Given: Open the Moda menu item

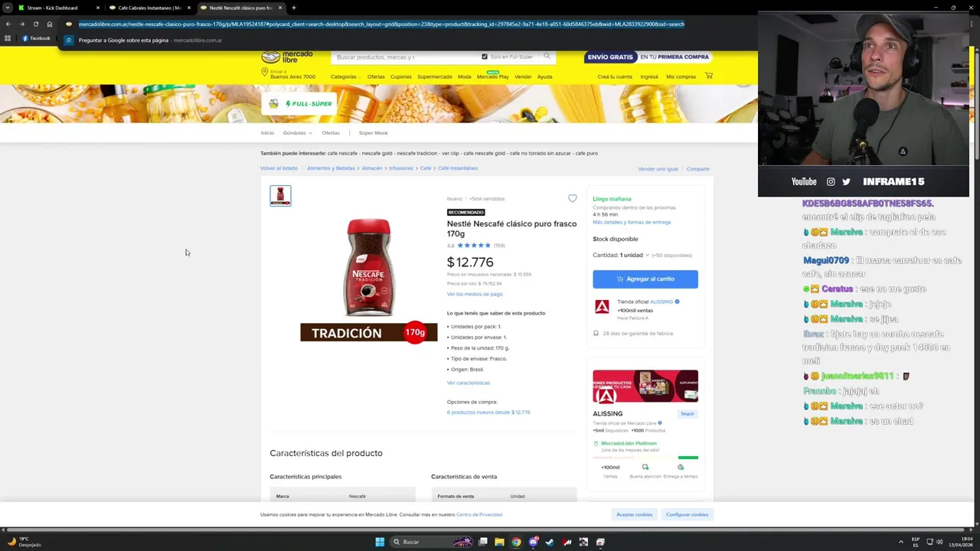Looking at the screenshot, I should 465,77.
